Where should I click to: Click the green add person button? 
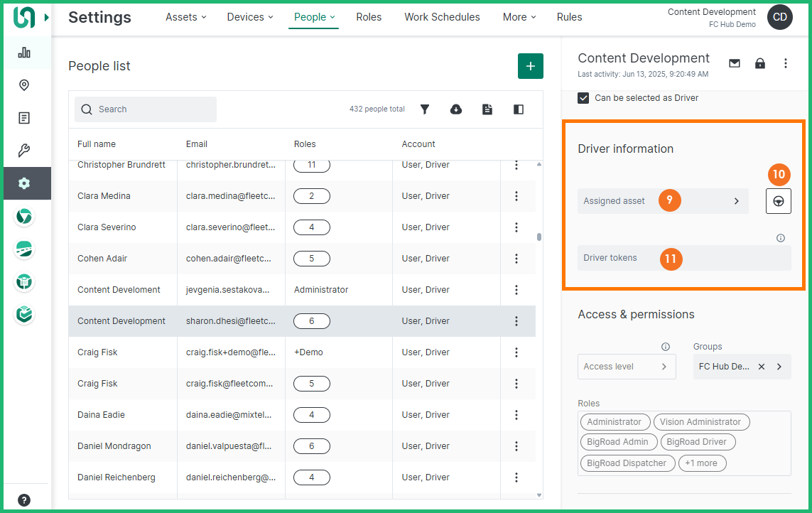(x=530, y=66)
